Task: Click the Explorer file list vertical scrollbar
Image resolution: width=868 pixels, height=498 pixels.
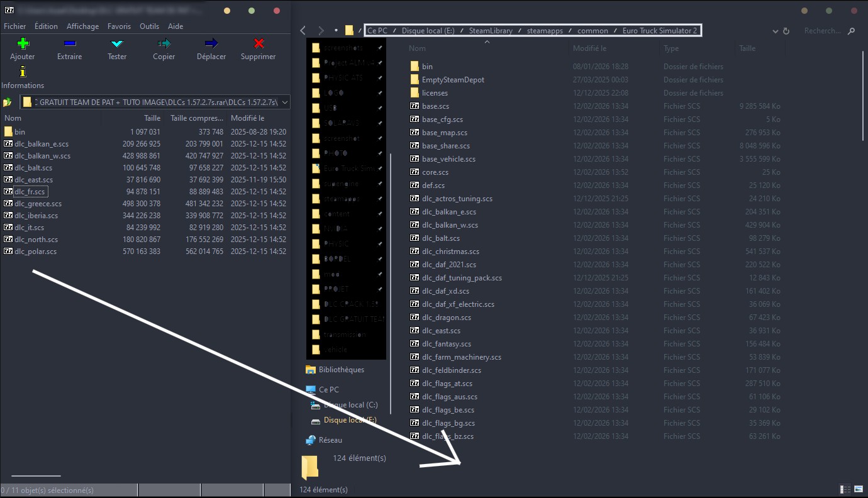Action: (864, 96)
